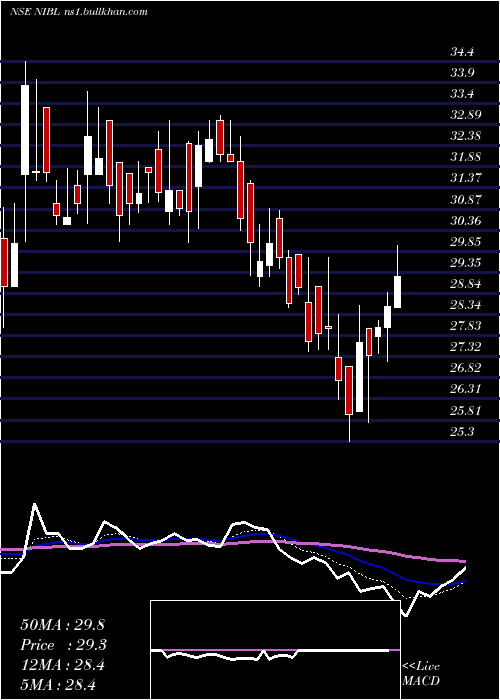Click the 30.87 price axis label
Viewport: 500px width, 700px height.
(x=466, y=200)
